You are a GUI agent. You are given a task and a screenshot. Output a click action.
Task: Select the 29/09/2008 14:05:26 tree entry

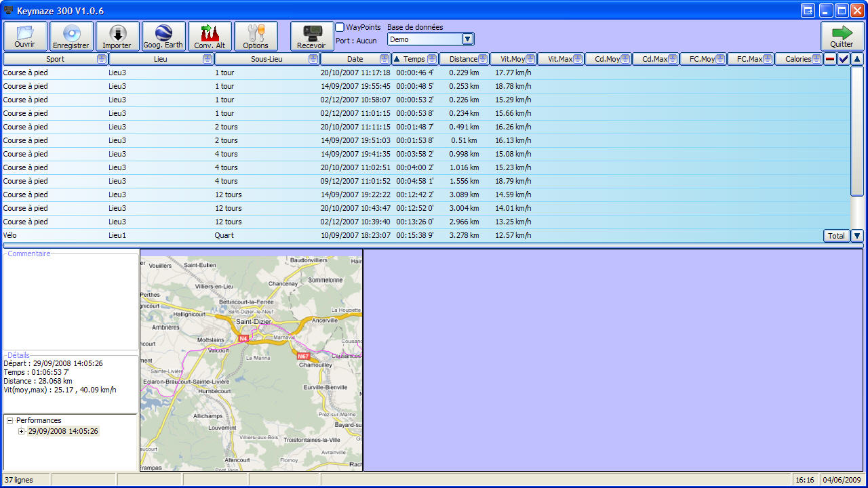coord(63,431)
